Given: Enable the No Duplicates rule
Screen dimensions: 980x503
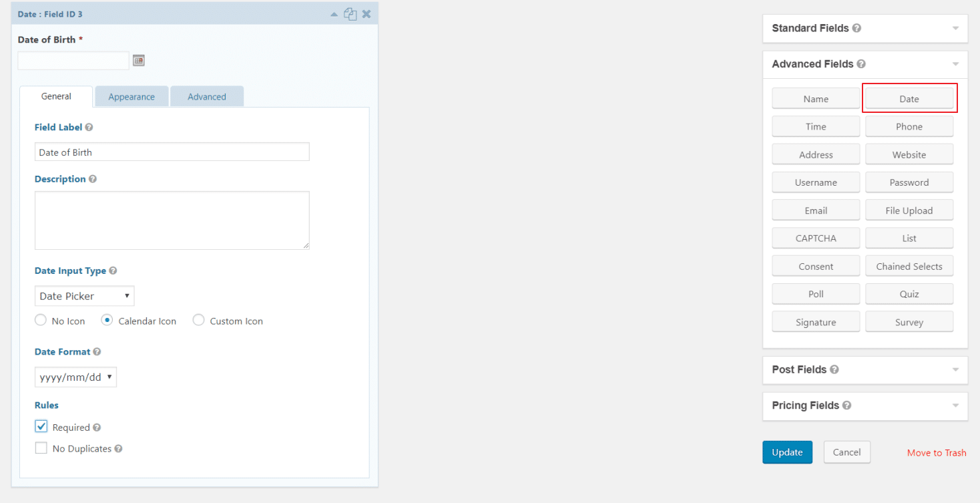Looking at the screenshot, I should [41, 448].
